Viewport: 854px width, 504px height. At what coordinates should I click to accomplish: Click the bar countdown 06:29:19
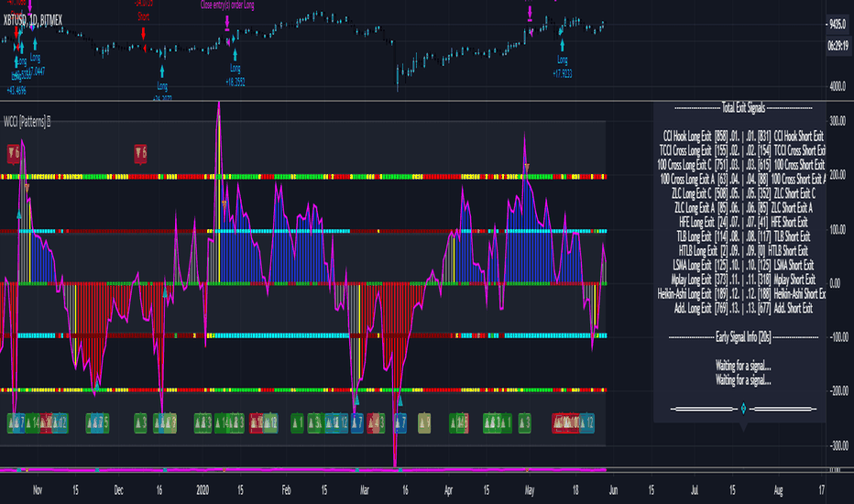pyautogui.click(x=838, y=47)
